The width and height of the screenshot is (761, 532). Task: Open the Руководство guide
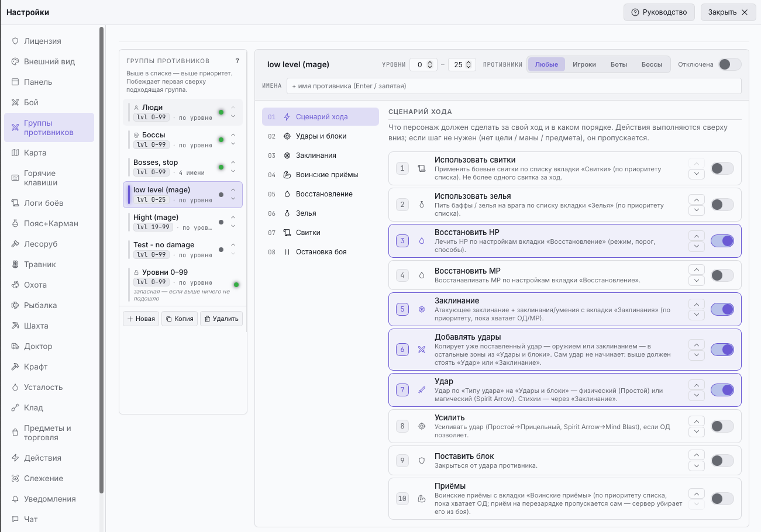[x=659, y=12]
